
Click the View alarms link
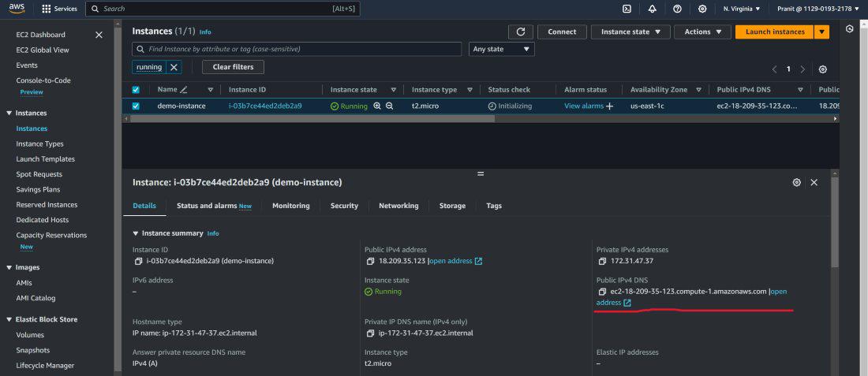tap(583, 106)
